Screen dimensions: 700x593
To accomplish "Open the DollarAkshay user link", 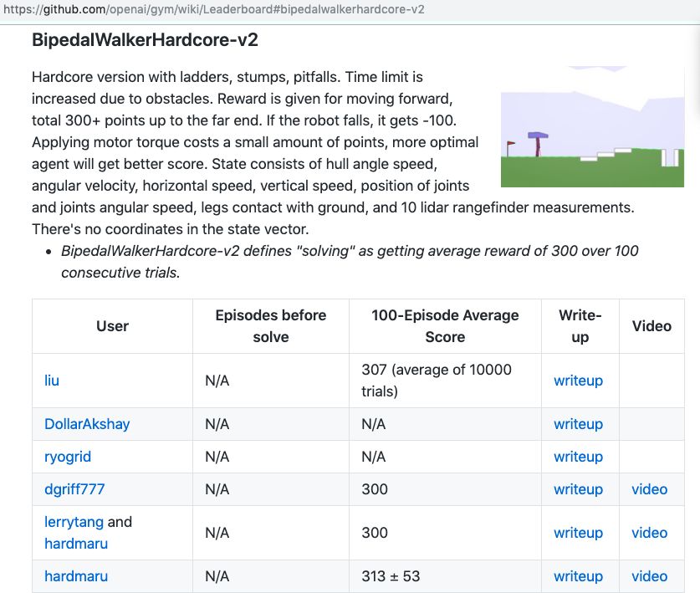I will point(87,424).
